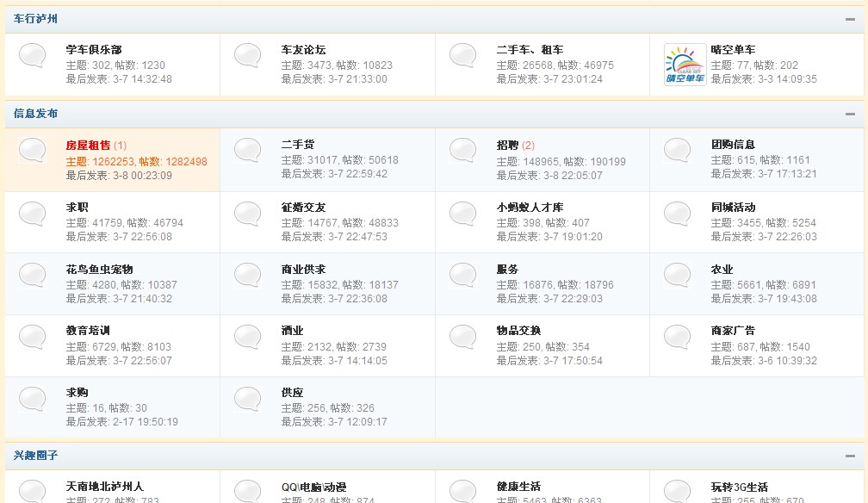Click the 服务 forum bubble icon
Image resolution: width=868 pixels, height=503 pixels.
coord(462,275)
